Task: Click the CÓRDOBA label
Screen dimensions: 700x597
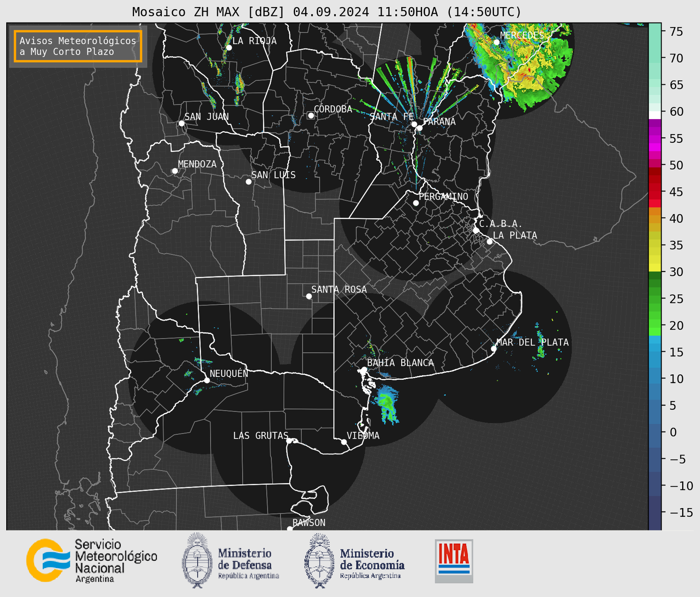Action: click(x=333, y=109)
